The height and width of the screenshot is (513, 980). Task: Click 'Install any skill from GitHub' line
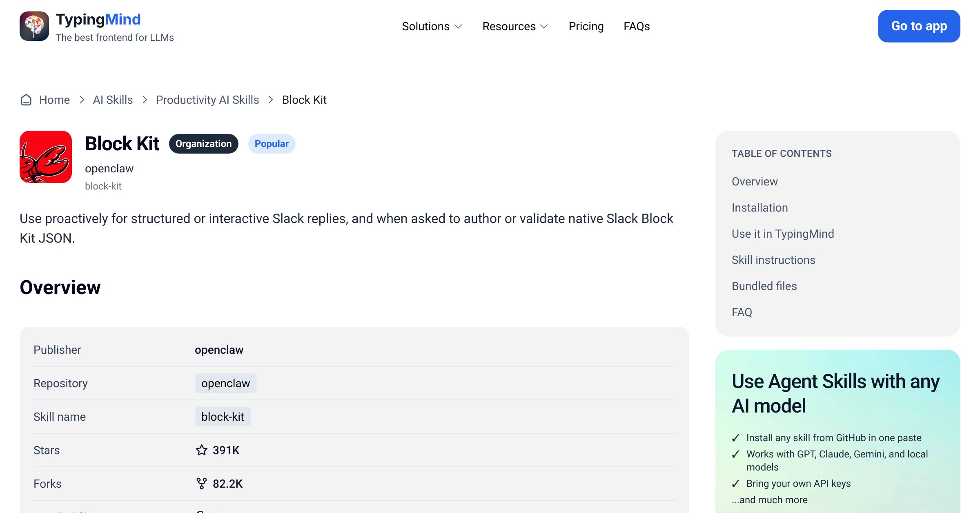(x=834, y=438)
